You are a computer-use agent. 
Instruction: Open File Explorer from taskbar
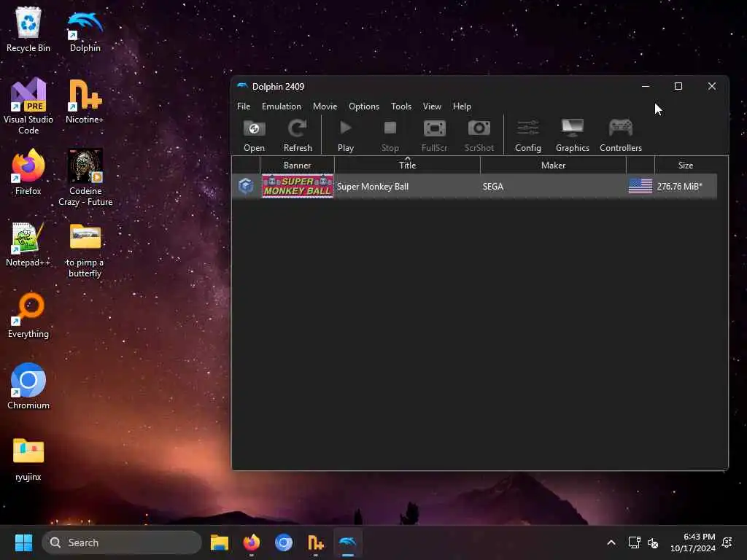click(219, 542)
